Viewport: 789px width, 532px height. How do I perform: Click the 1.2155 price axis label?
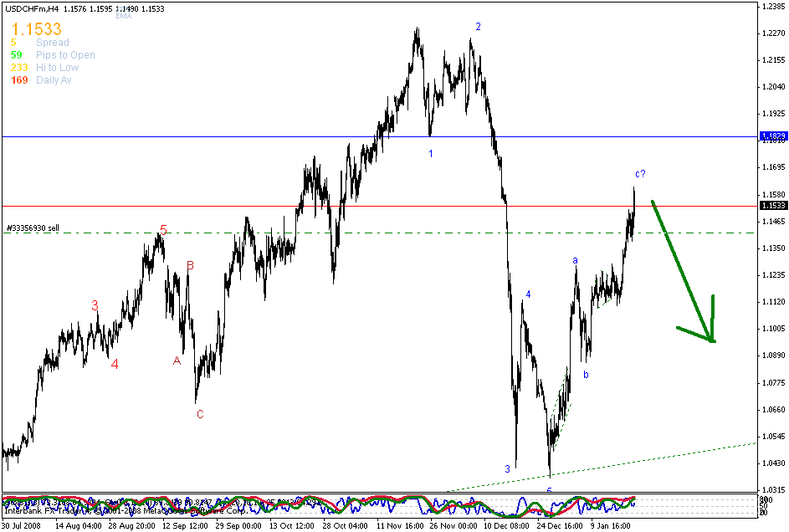click(x=774, y=60)
